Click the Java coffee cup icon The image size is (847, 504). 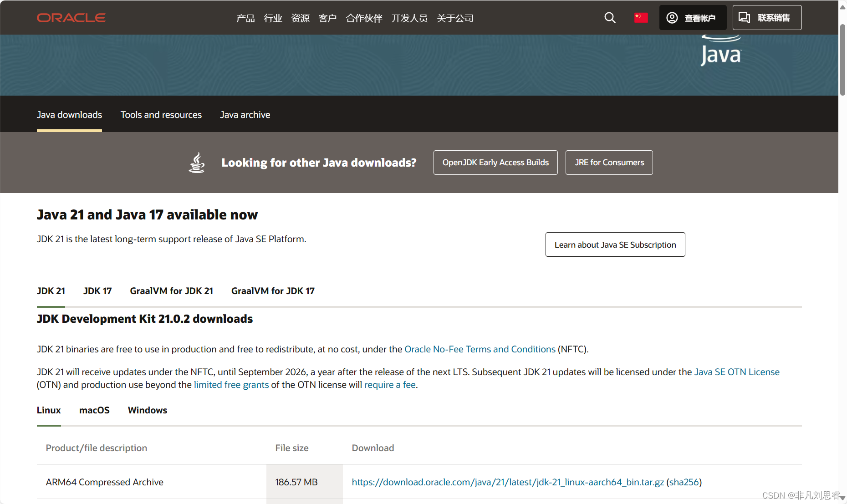[x=197, y=163]
